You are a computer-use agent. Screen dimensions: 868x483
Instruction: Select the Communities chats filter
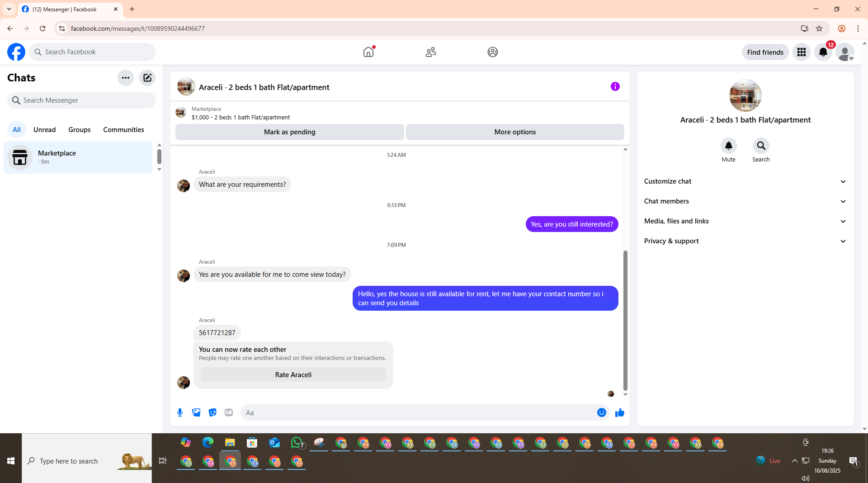[x=123, y=130]
